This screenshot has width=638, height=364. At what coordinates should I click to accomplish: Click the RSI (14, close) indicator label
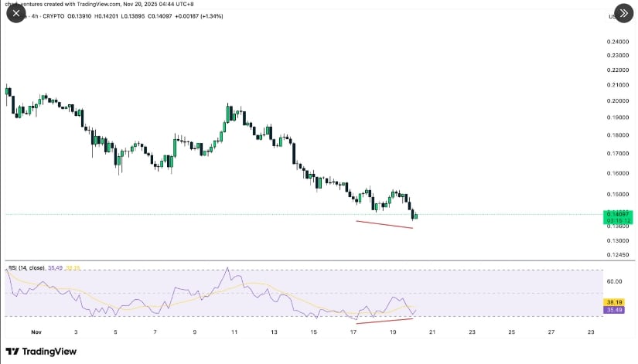(x=25, y=268)
